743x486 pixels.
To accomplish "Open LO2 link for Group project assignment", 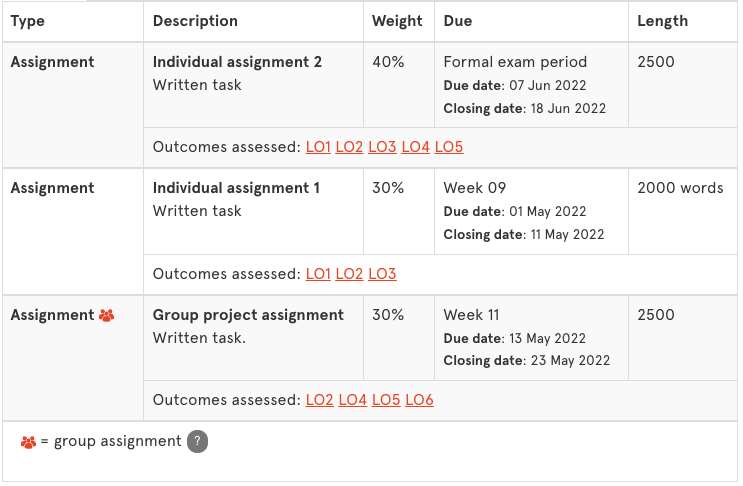I will [319, 400].
